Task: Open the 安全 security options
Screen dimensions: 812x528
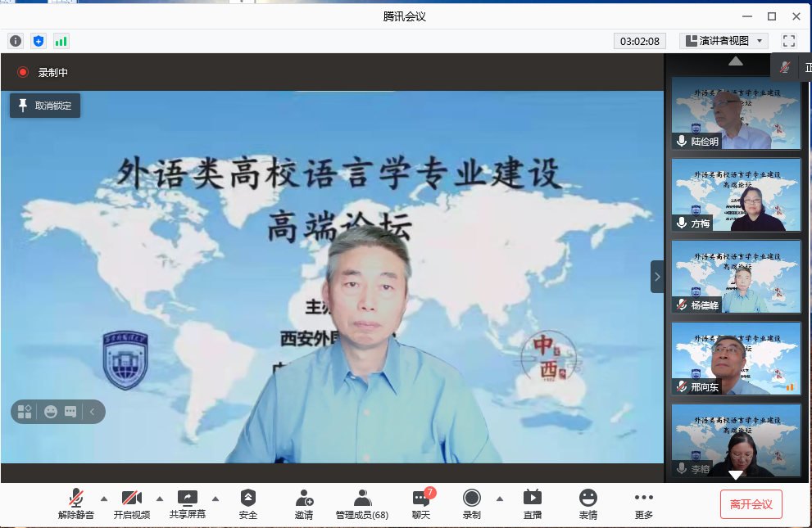Action: tap(248, 503)
